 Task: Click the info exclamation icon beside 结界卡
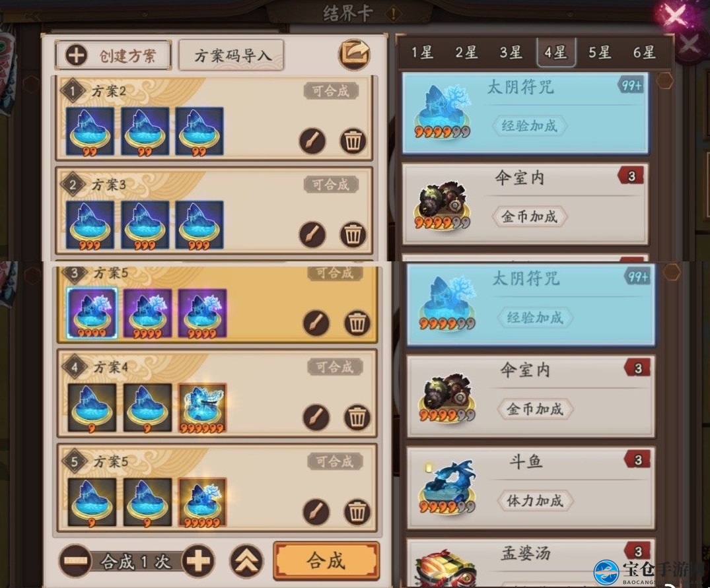pos(394,14)
